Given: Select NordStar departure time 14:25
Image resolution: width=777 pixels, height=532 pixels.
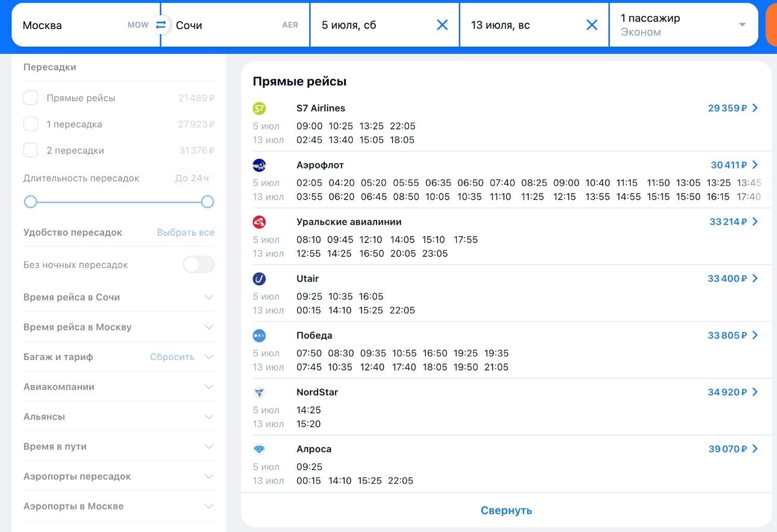Looking at the screenshot, I should point(309,410).
